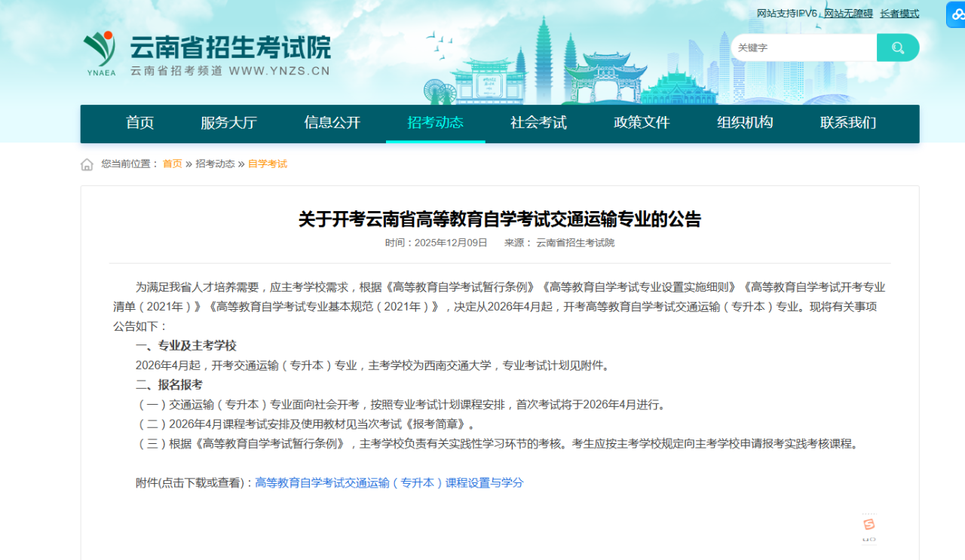Click the 网站无障碍 accessibility link
The image size is (965, 560).
[848, 14]
